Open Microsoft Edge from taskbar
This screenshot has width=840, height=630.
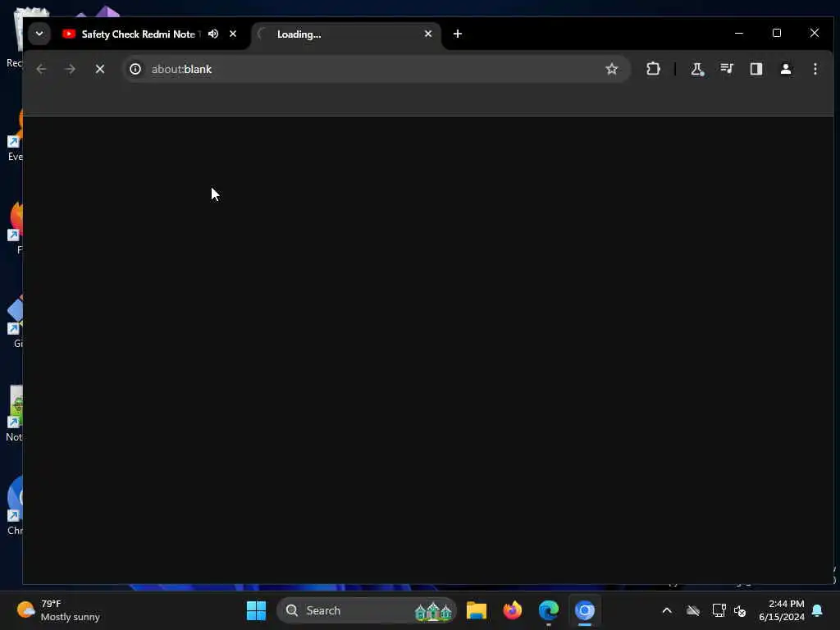coord(549,610)
